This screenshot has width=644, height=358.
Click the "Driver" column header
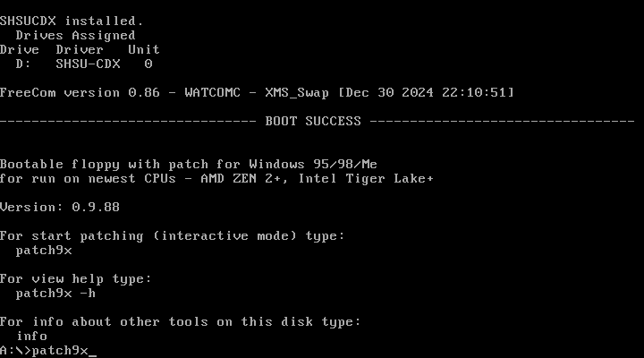pos(80,49)
